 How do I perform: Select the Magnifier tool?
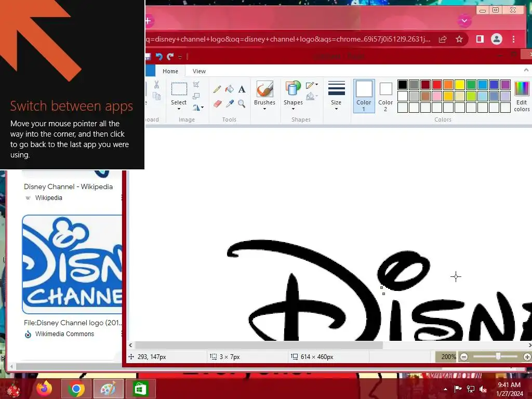click(x=242, y=103)
